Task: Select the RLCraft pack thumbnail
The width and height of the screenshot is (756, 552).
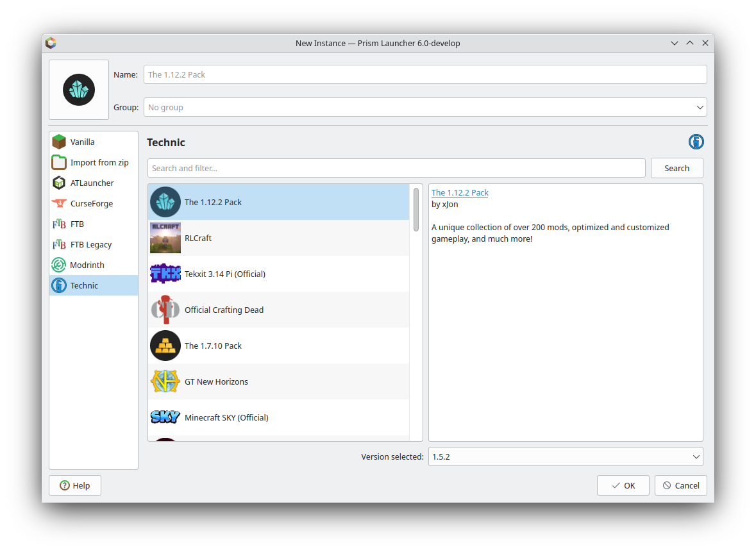Action: [165, 237]
